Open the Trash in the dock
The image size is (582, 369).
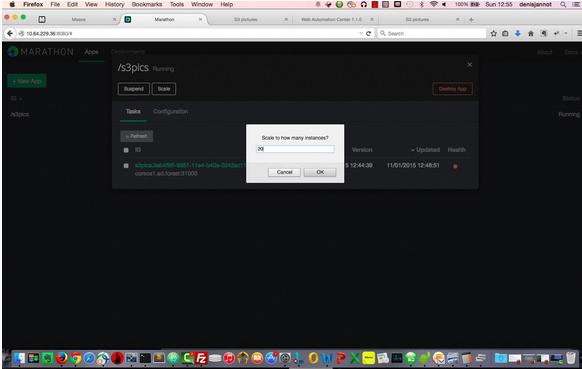click(x=571, y=358)
